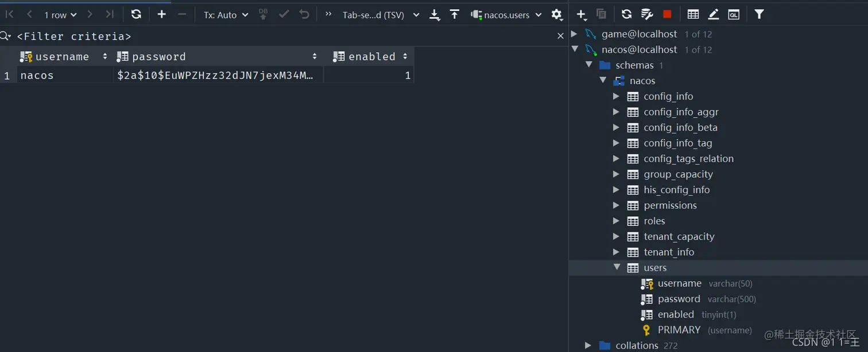868x352 pixels.
Task: Open a query console via the QL icon
Action: click(734, 14)
